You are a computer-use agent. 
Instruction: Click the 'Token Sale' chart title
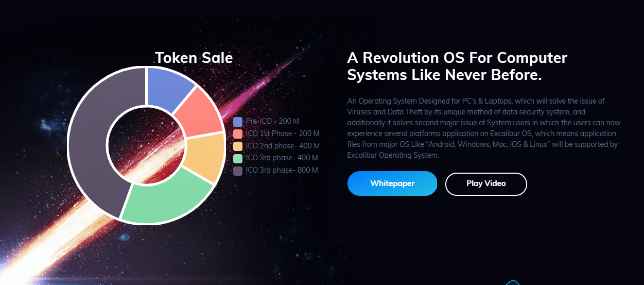pyautogui.click(x=194, y=58)
